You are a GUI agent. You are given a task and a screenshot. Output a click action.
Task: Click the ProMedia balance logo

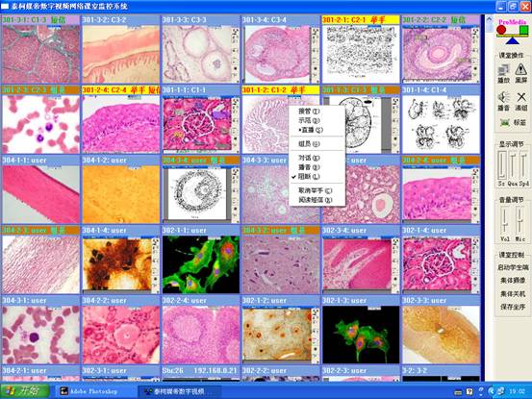(x=513, y=32)
